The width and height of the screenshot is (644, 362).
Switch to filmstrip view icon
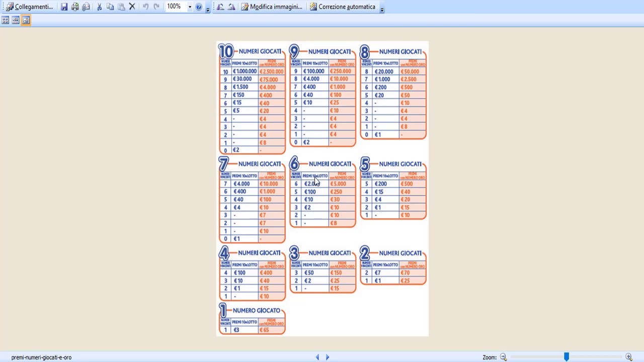[x=16, y=20]
